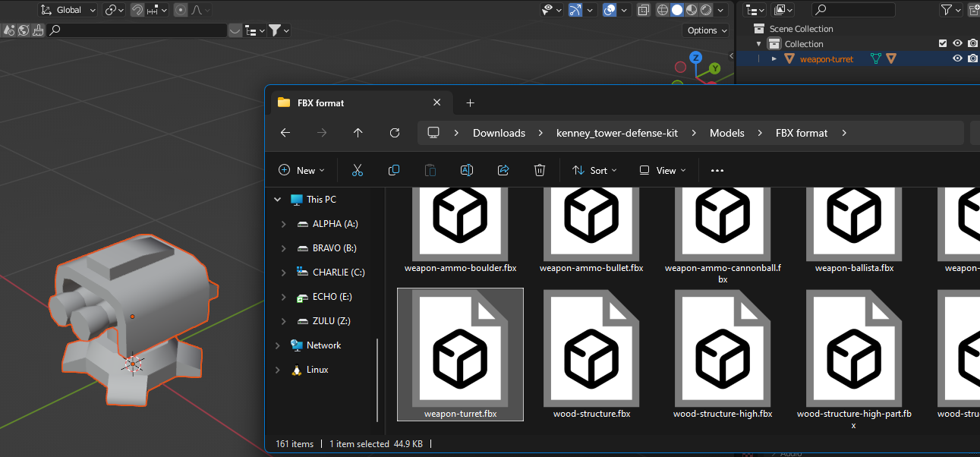This screenshot has height=457, width=980.
Task: Open the Sort menu in Explorer
Action: point(594,170)
